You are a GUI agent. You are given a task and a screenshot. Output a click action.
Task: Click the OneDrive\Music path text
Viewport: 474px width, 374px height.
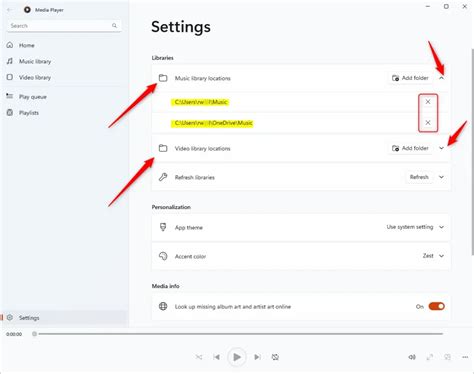(x=214, y=123)
